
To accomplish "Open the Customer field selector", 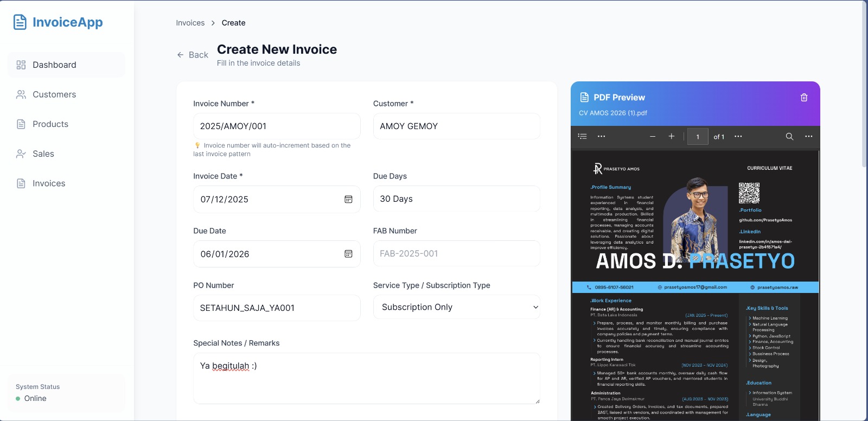I will pos(456,126).
